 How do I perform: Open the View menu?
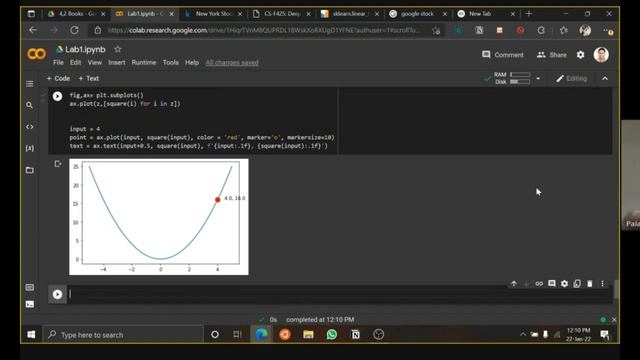pos(95,62)
